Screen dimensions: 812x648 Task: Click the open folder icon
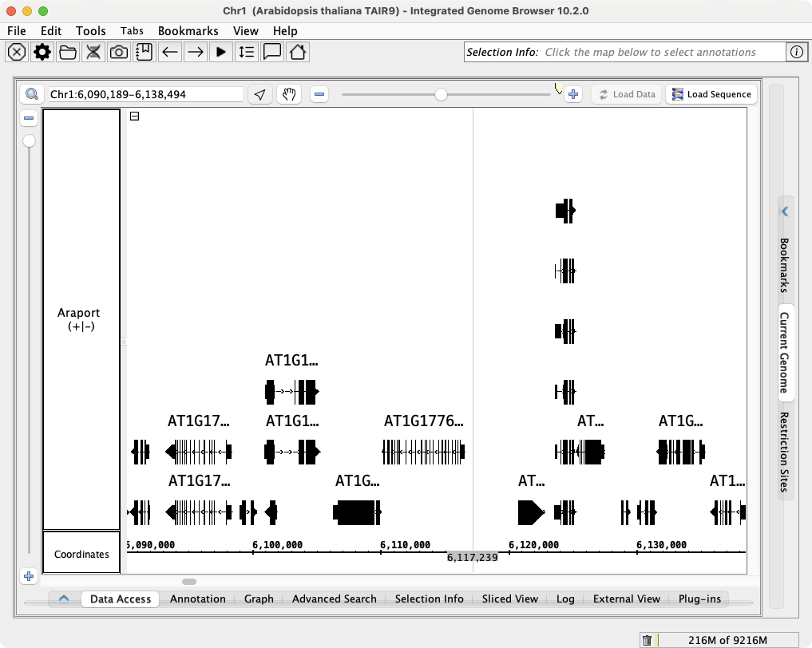(x=68, y=52)
